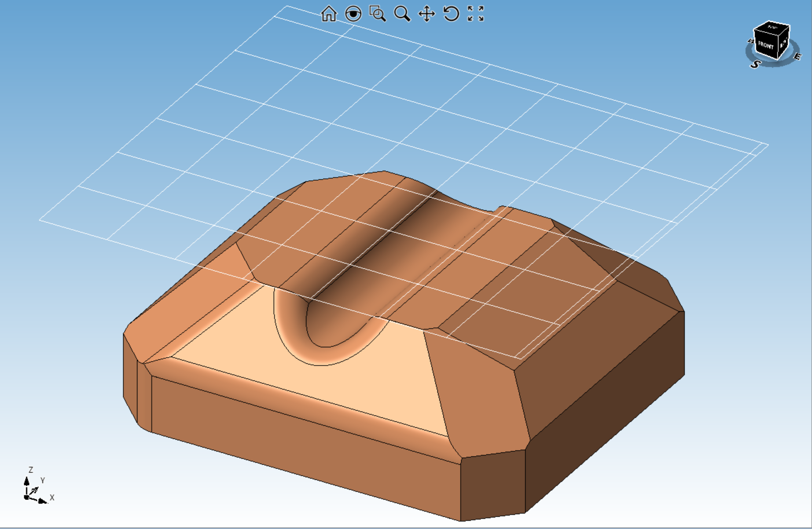Select the magnifying glass zoom tool
Image resolution: width=812 pixels, height=529 pixels.
402,14
